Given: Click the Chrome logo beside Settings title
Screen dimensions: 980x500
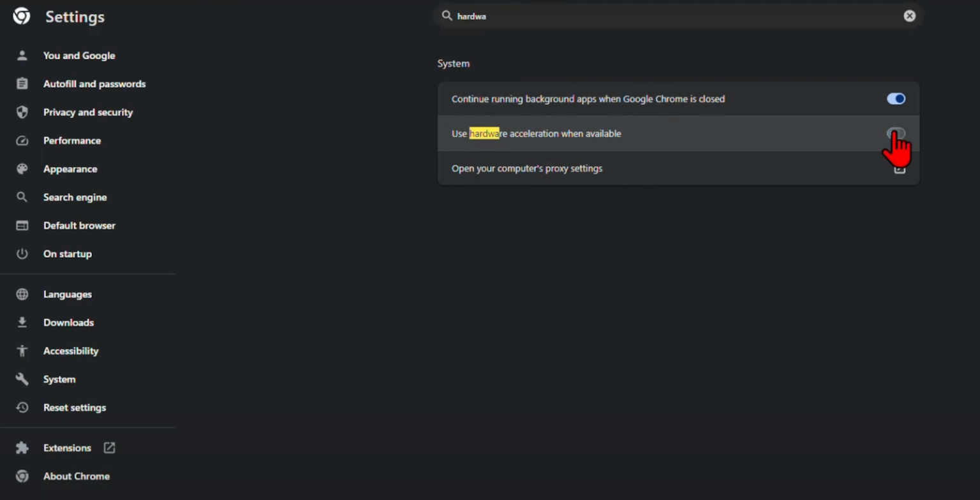Looking at the screenshot, I should click(21, 16).
